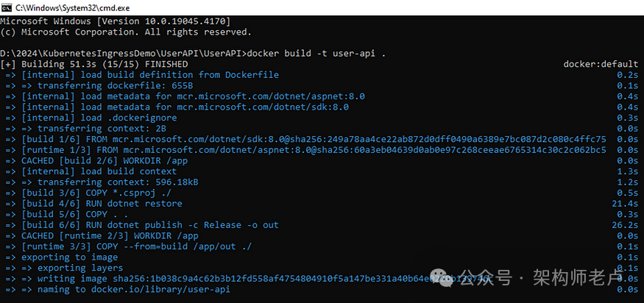
Task: Click the cmd.exe icon in title bar
Action: [7, 7]
